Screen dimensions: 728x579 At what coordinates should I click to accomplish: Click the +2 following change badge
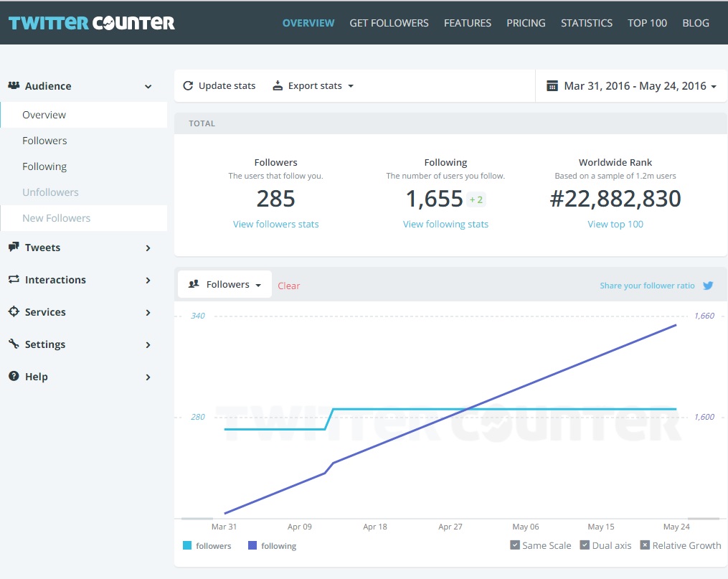pos(476,199)
